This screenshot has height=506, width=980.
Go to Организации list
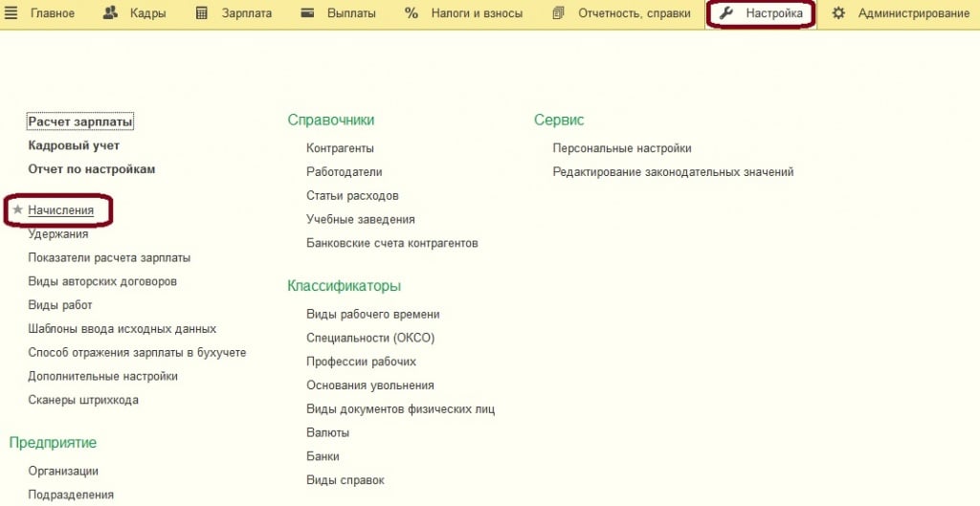tap(63, 471)
